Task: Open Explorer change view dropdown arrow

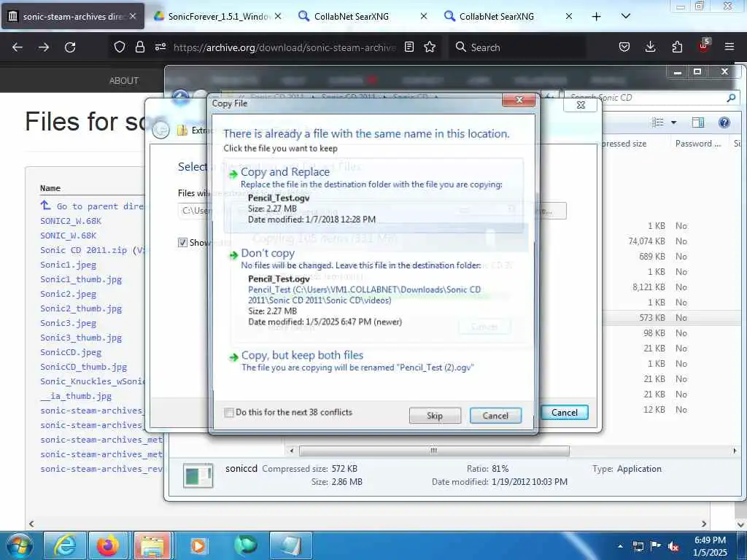Action: 673,122
